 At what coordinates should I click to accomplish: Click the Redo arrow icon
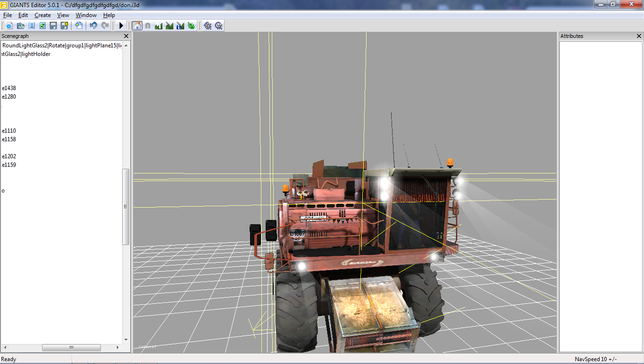105,26
